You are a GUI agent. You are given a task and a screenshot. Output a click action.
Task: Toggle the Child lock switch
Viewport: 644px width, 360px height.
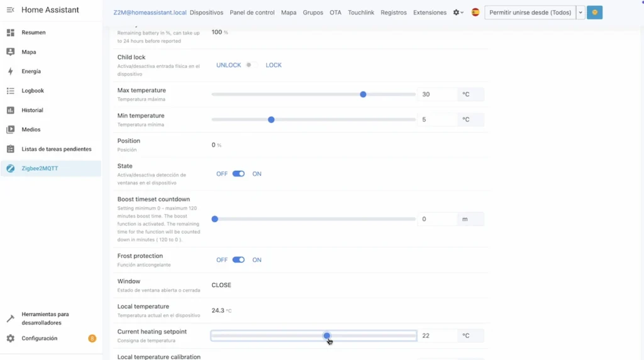[x=251, y=65]
